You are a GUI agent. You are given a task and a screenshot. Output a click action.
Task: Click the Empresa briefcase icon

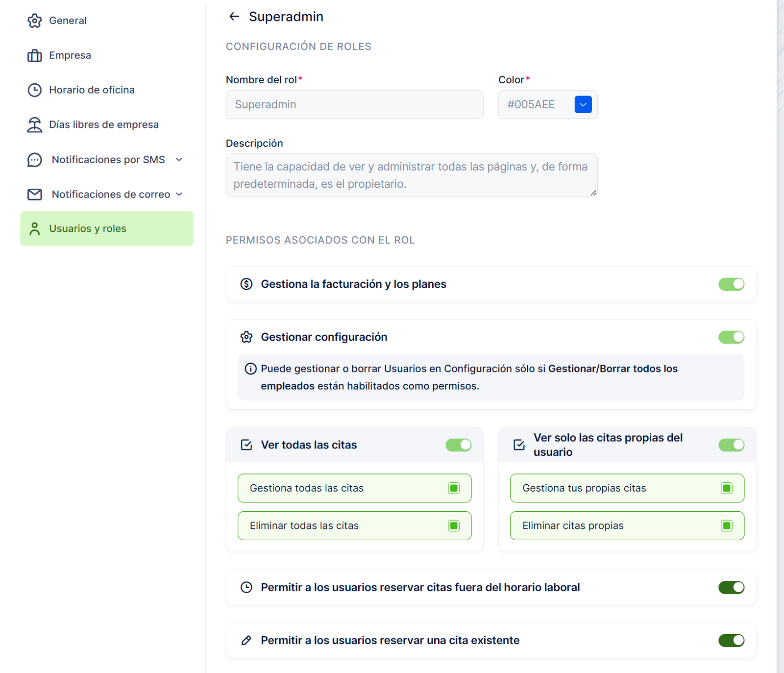35,55
